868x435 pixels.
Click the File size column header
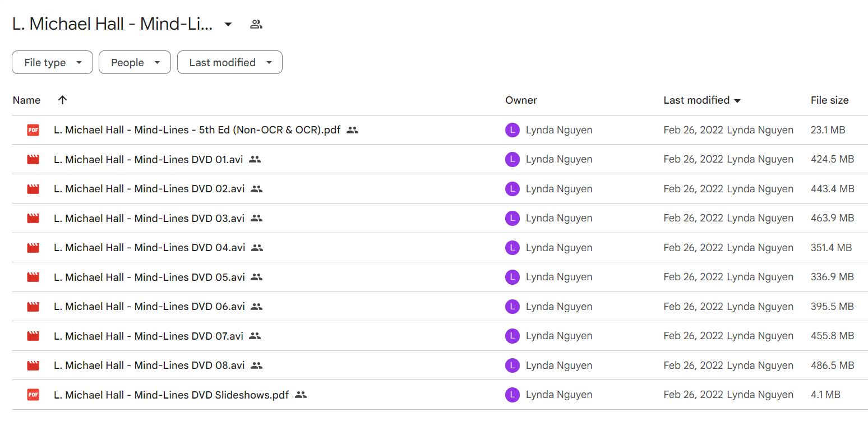829,100
